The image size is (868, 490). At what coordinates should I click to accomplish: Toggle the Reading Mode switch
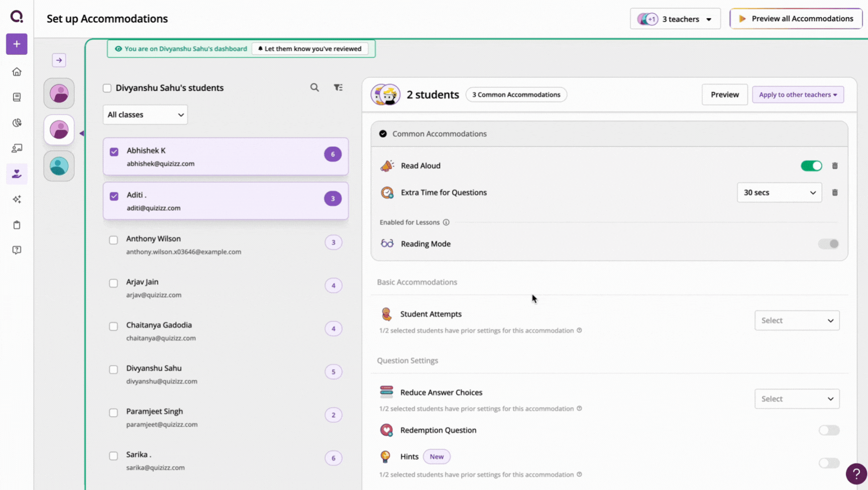click(828, 244)
